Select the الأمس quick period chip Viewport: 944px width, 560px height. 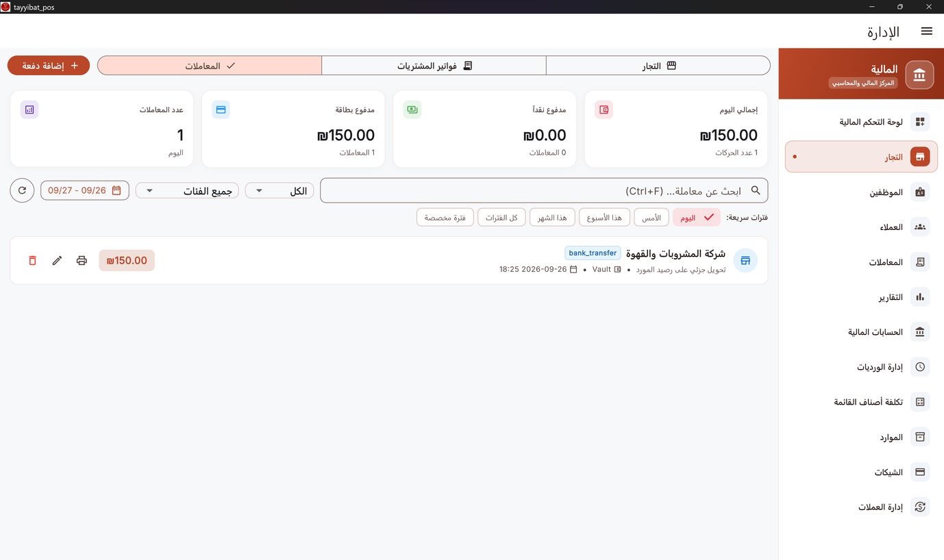coord(651,218)
